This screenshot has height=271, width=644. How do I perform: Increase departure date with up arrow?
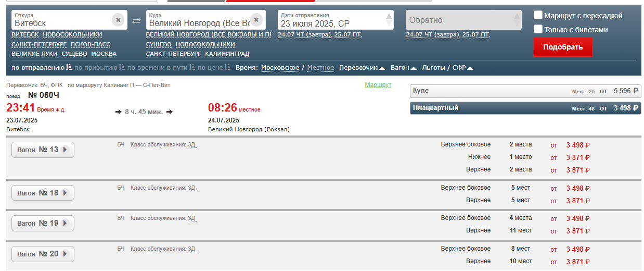tap(389, 16)
